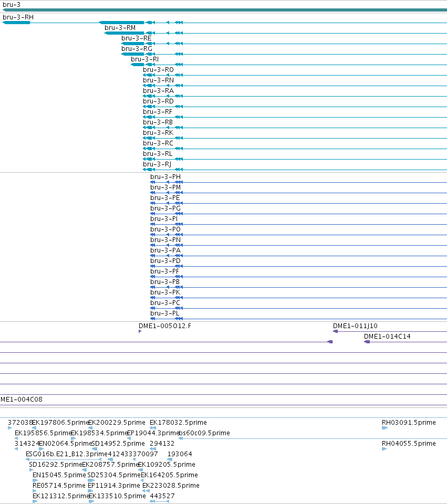Click the bru-3-RC transcript label
Image resolution: width=447 pixels, height=504 pixels.
coord(158,143)
